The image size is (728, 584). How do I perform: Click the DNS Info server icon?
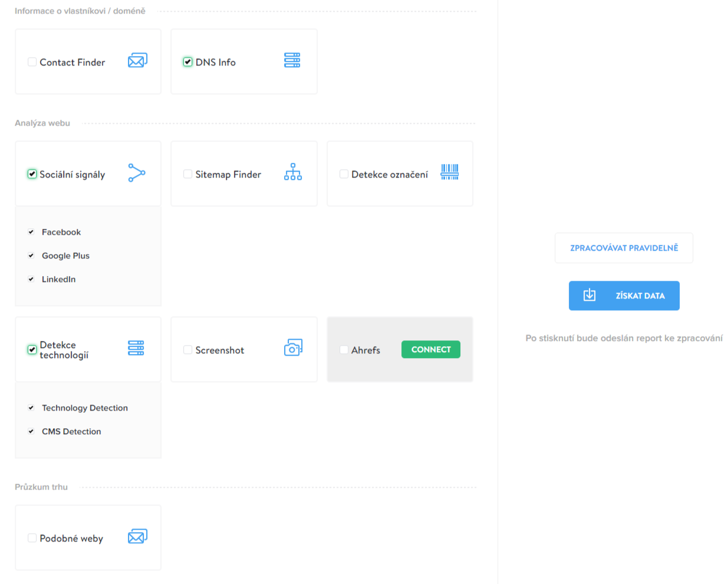(x=292, y=60)
